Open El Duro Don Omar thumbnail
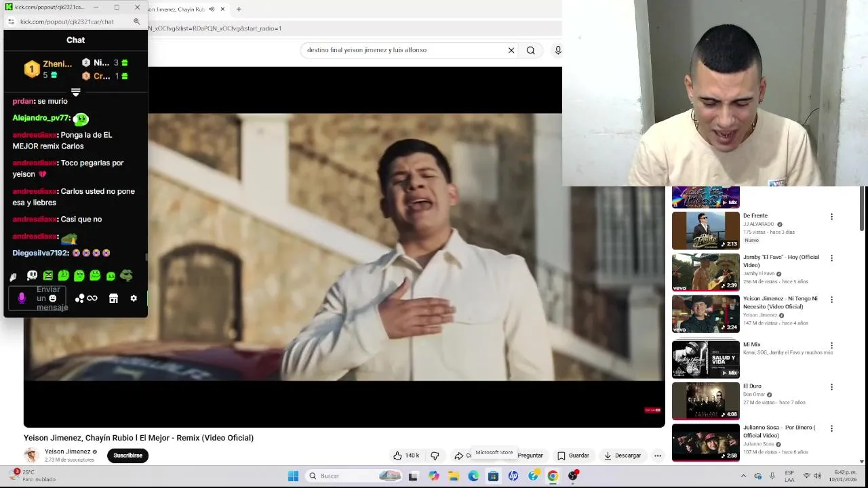This screenshot has width=868, height=488. 705,401
